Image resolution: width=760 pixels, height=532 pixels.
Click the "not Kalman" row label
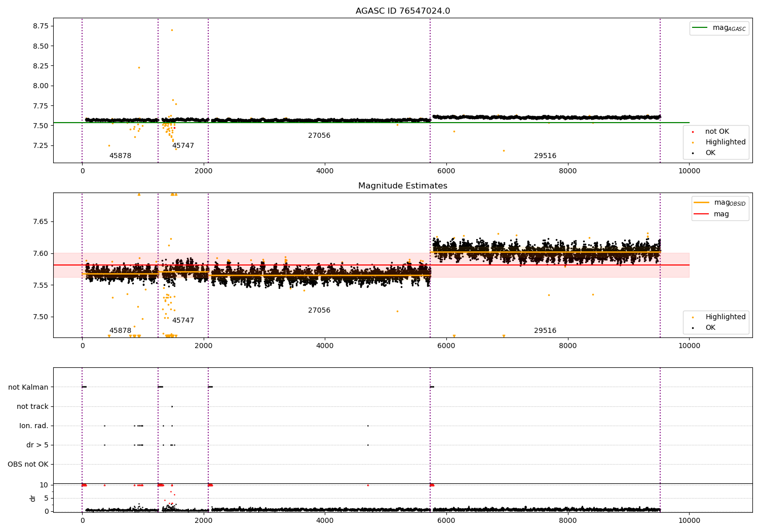(x=28, y=388)
